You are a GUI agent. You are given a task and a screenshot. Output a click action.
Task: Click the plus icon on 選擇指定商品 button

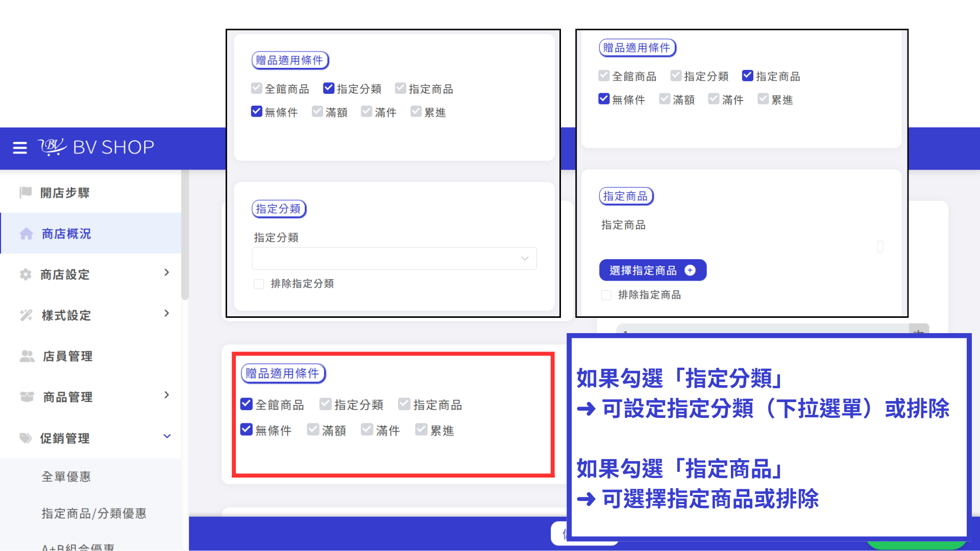click(x=690, y=270)
